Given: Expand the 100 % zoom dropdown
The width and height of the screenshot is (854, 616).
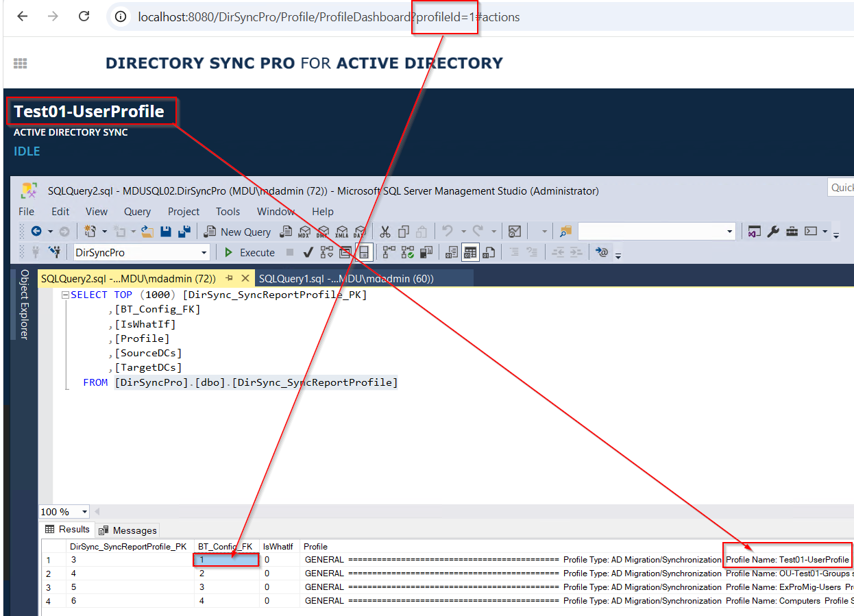Looking at the screenshot, I should pyautogui.click(x=85, y=512).
